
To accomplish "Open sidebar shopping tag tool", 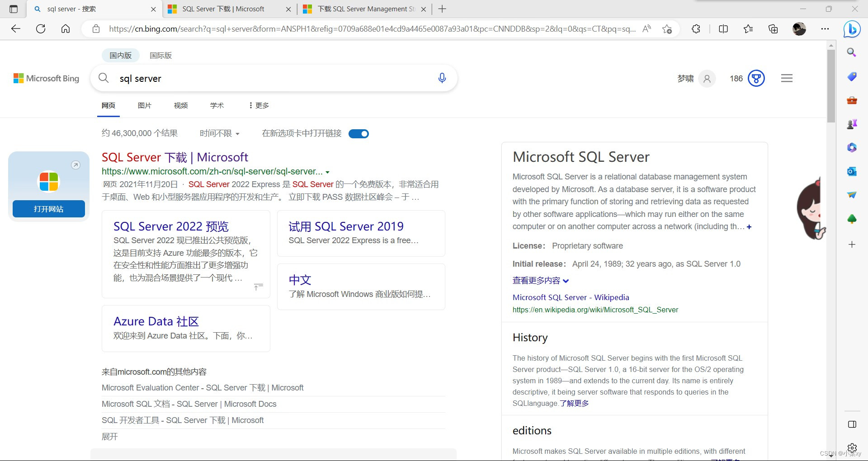I will 852,76.
